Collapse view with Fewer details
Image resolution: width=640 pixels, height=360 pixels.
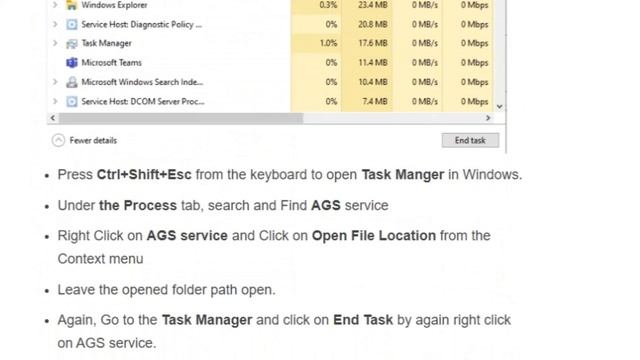click(x=93, y=140)
